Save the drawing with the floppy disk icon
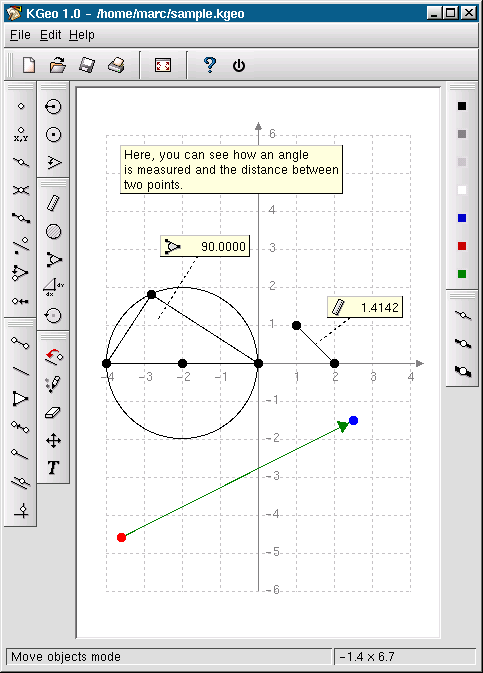This screenshot has height=673, width=483. [87, 65]
